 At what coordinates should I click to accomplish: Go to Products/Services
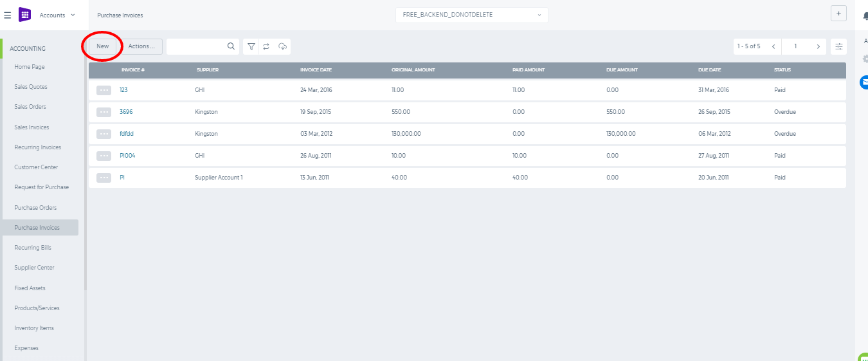pyautogui.click(x=37, y=308)
